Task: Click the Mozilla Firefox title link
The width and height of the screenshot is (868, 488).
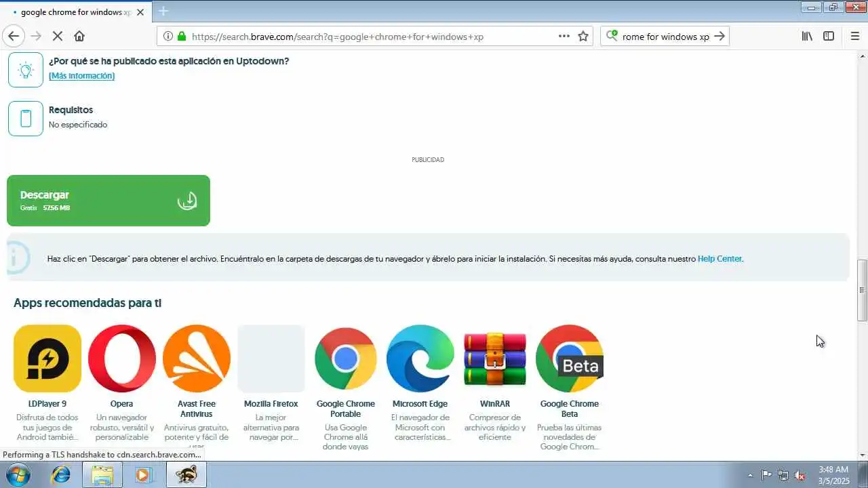Action: 271,404
